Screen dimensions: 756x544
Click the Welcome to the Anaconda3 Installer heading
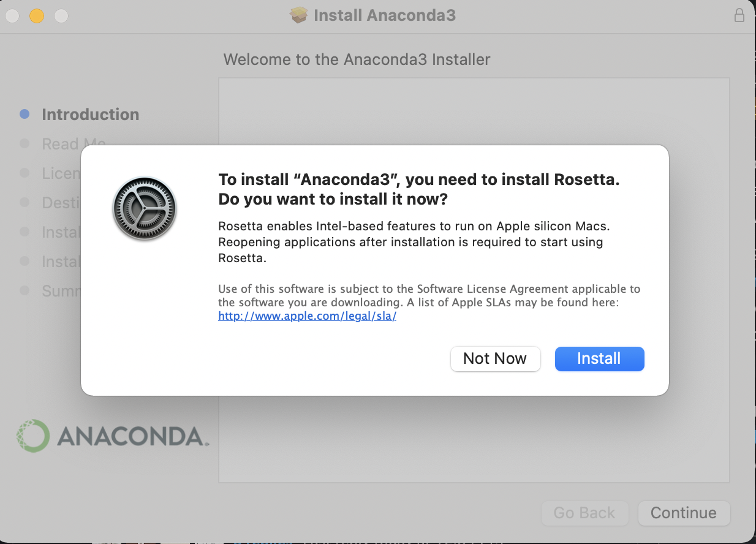357,59
